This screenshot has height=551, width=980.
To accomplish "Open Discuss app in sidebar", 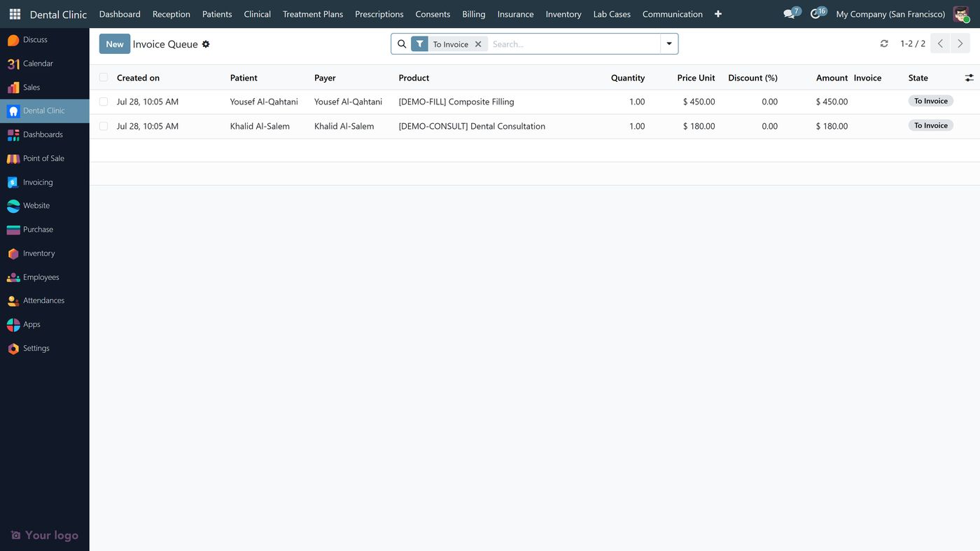I will pos(45,40).
